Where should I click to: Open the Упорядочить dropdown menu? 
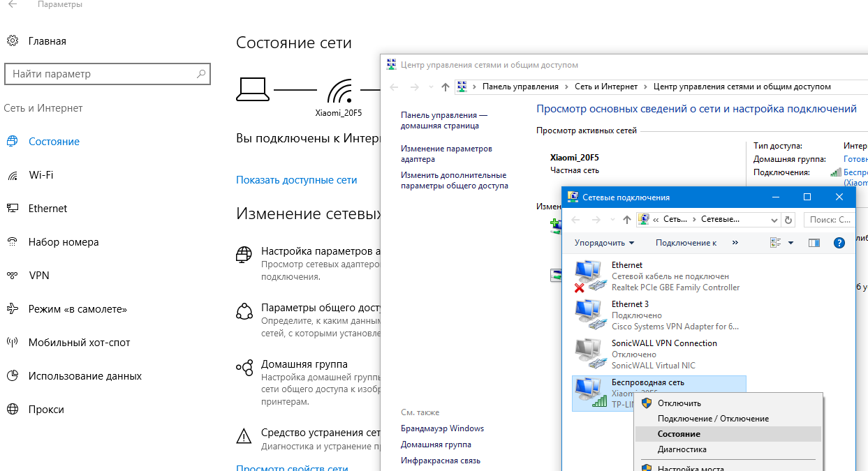coord(603,242)
